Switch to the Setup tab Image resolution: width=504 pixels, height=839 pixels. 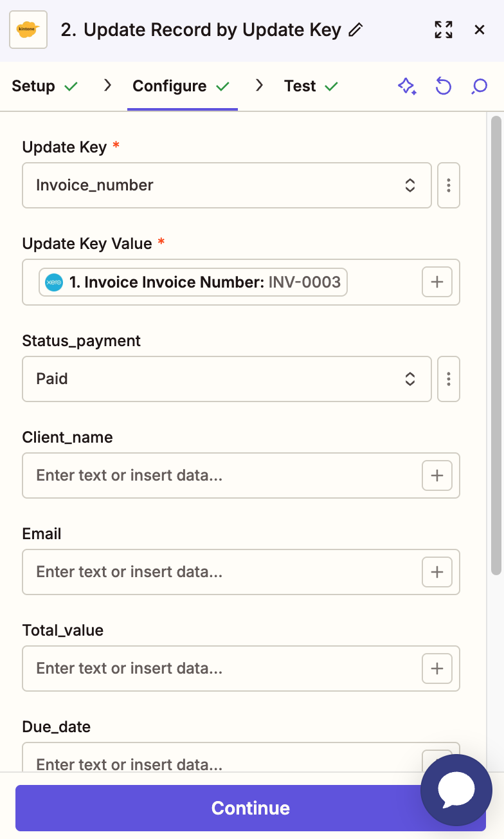pyautogui.click(x=34, y=86)
